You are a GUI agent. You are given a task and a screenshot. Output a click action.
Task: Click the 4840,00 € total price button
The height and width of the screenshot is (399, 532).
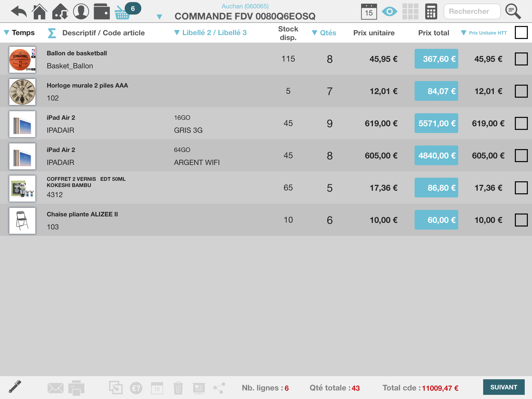tap(436, 155)
